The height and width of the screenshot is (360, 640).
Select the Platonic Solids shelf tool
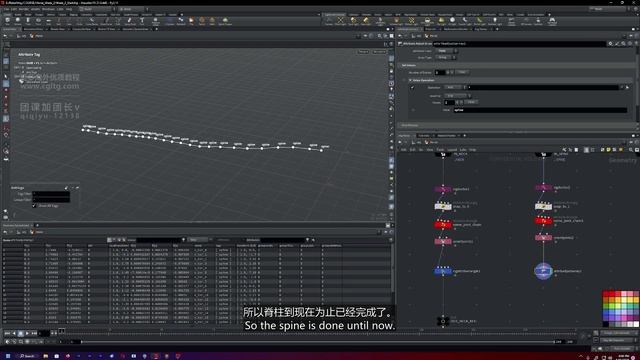point(156,21)
